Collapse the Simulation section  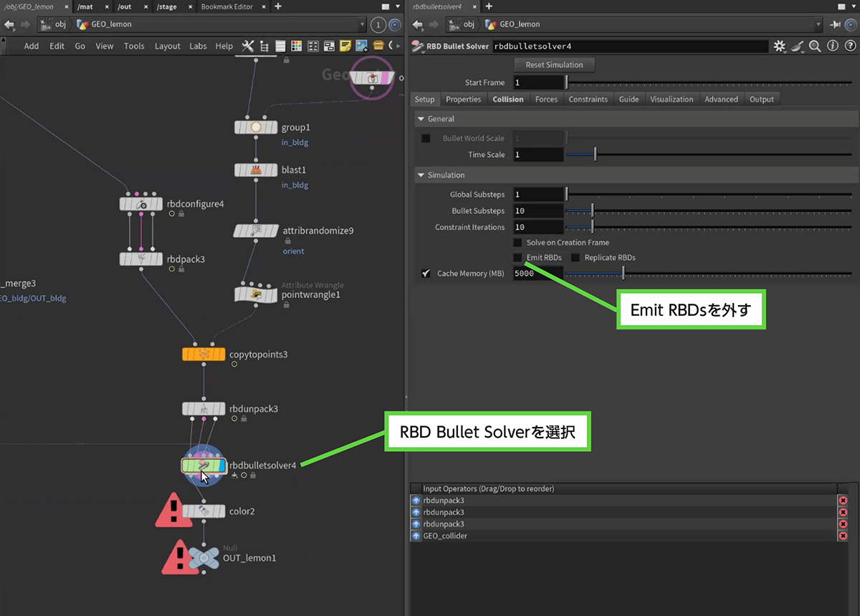(x=421, y=175)
